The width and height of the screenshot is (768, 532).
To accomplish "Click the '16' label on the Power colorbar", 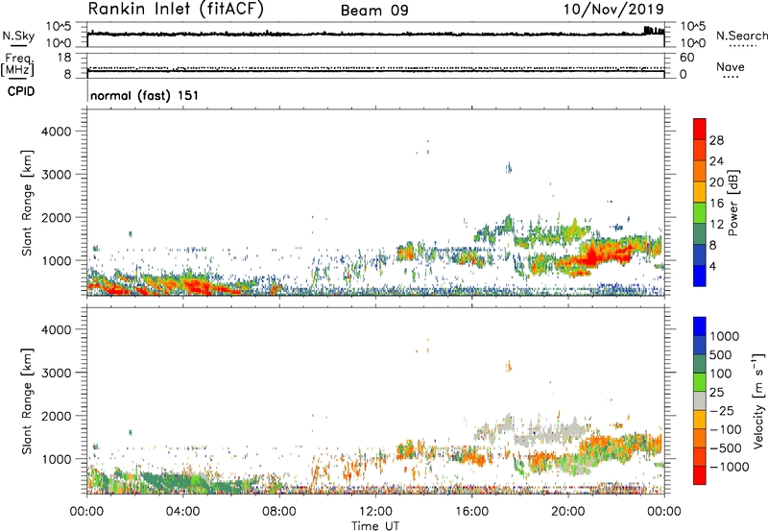I will point(716,204).
